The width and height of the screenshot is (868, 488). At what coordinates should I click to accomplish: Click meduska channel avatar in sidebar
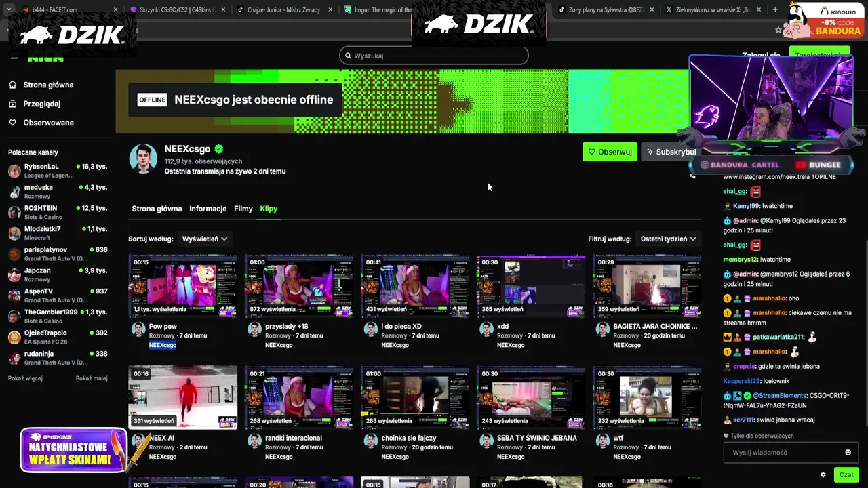14,192
